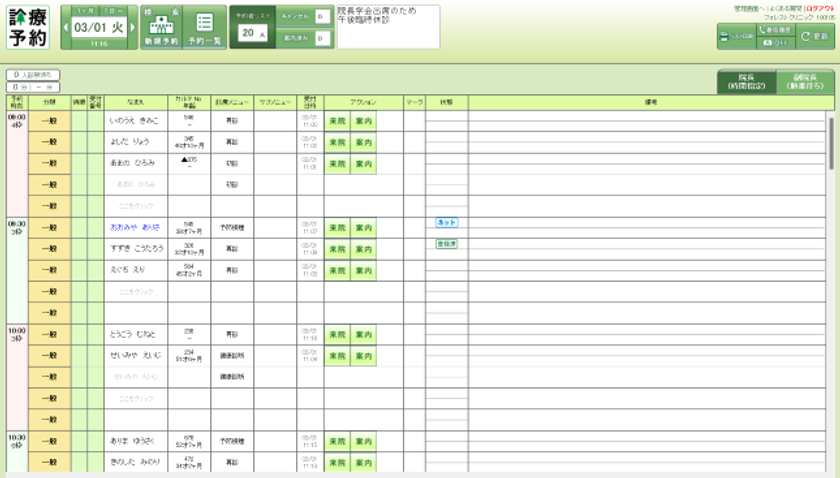Screen dimensions: 840x478
Task: Click the vertical scrollbar thumb
Action: (831, 144)
